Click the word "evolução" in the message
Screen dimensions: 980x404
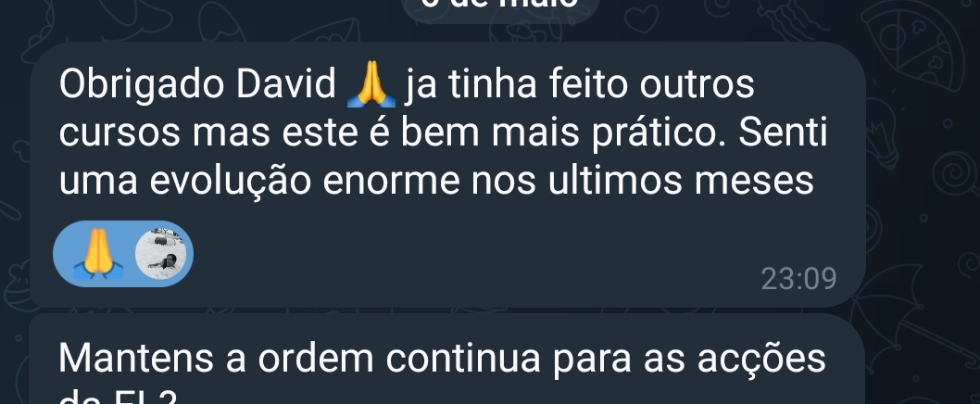230,182
